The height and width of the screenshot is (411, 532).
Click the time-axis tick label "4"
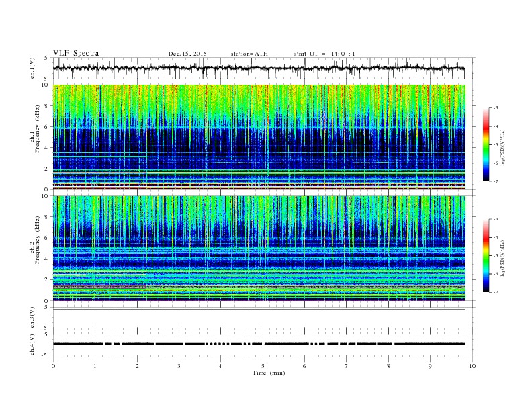point(220,366)
